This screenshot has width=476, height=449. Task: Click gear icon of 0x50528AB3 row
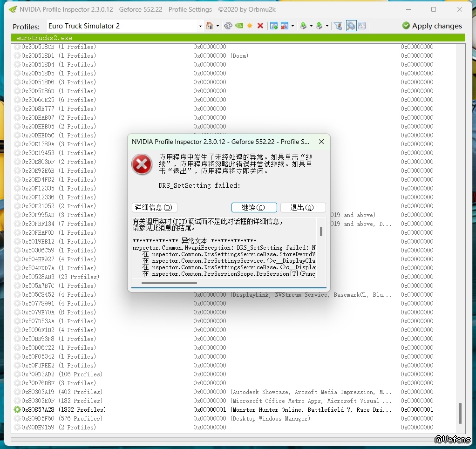coord(17,277)
